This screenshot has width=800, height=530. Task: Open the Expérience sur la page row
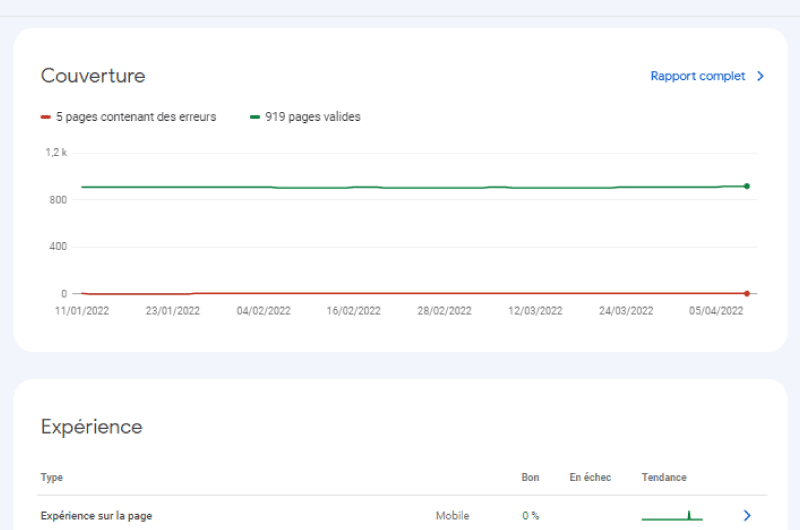coord(402,515)
